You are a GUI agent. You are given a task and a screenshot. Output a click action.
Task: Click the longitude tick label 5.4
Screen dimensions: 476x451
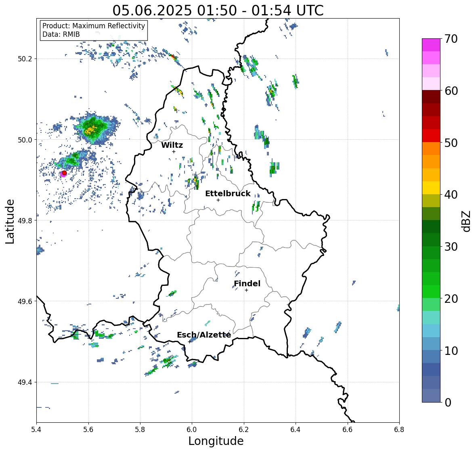click(x=36, y=429)
